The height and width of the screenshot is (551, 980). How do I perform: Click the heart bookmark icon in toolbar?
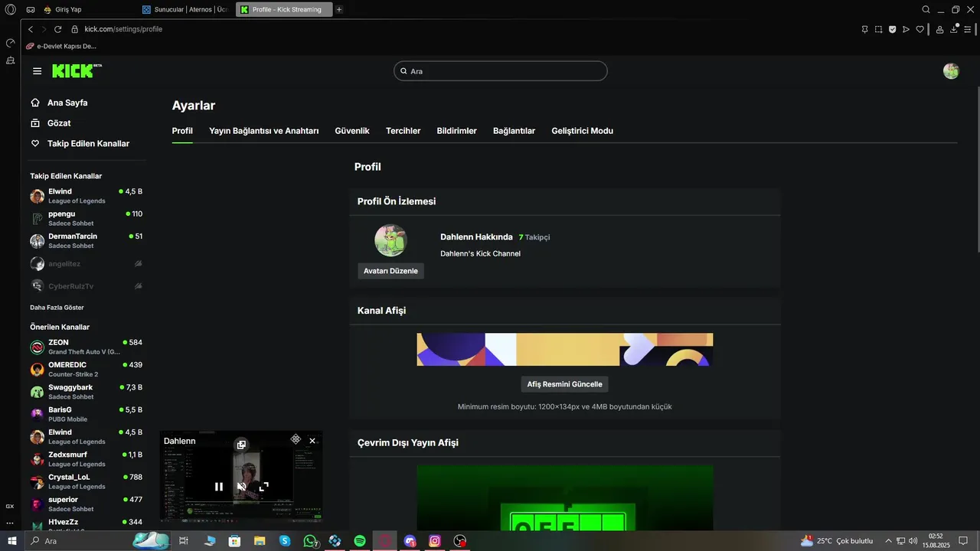920,29
